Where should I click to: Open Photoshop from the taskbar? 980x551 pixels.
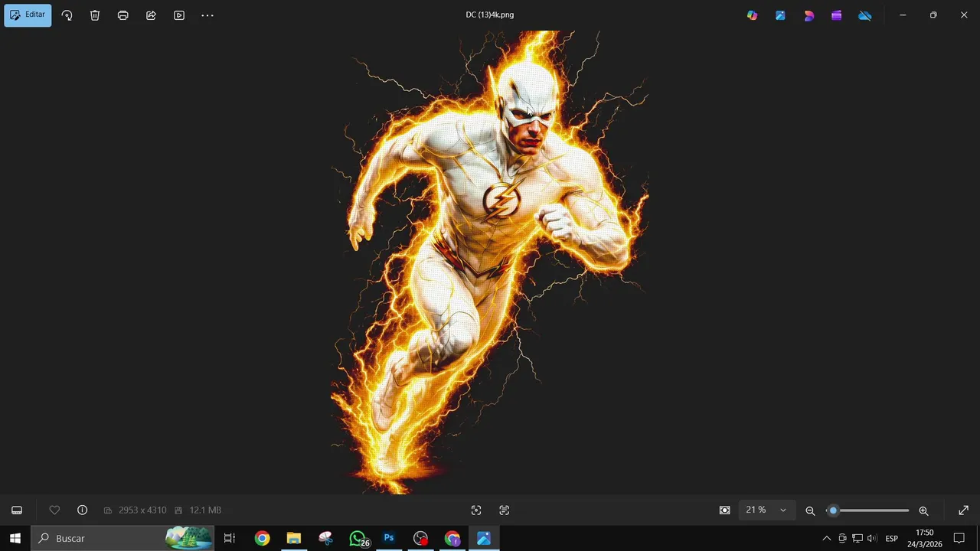click(x=389, y=539)
